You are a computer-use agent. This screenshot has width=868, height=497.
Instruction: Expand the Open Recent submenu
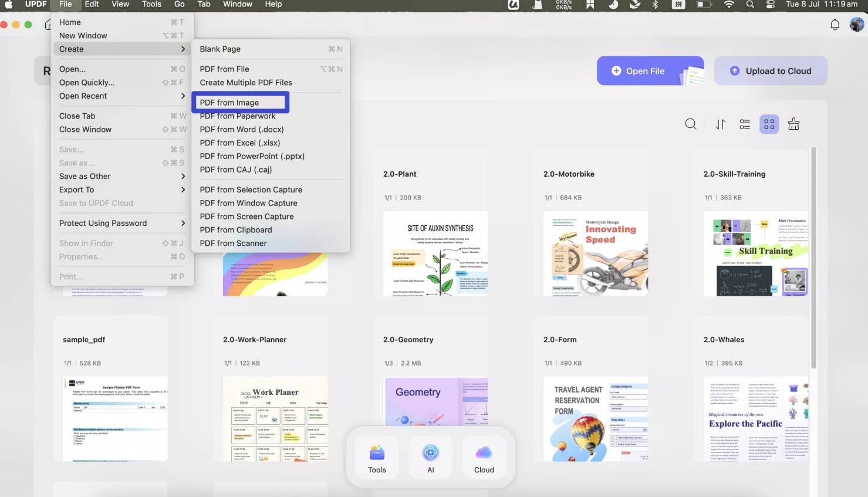coord(83,96)
